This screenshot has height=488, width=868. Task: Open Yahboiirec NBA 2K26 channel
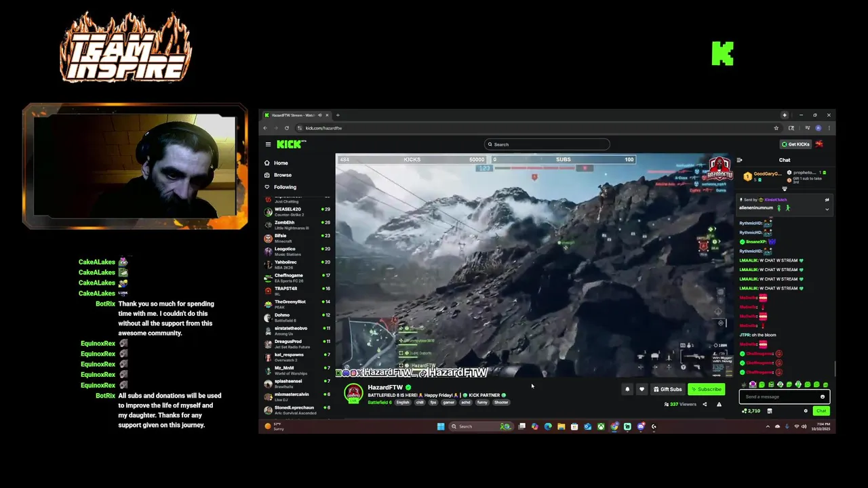[x=297, y=264]
